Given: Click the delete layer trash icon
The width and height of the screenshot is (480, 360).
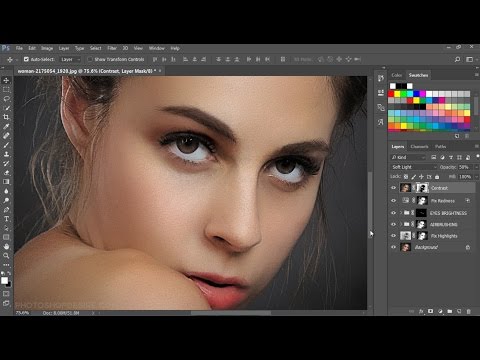Looking at the screenshot, I should click(468, 311).
